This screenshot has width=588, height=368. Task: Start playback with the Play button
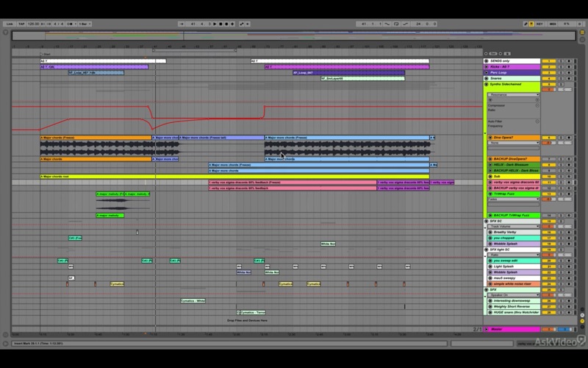tap(215, 24)
